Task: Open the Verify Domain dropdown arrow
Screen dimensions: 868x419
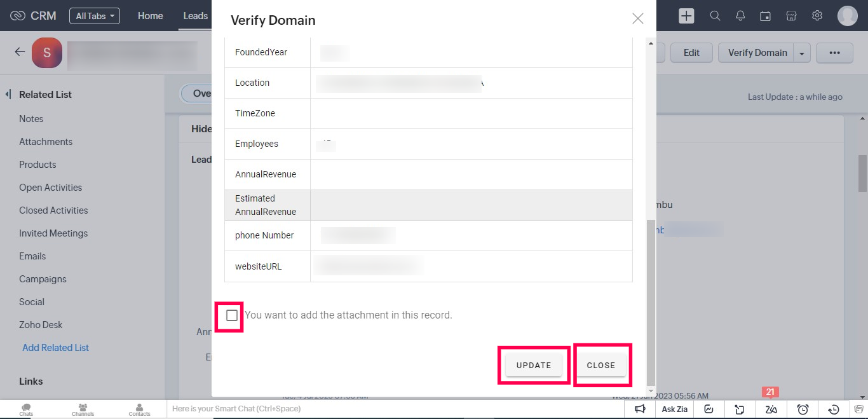Action: [802, 53]
